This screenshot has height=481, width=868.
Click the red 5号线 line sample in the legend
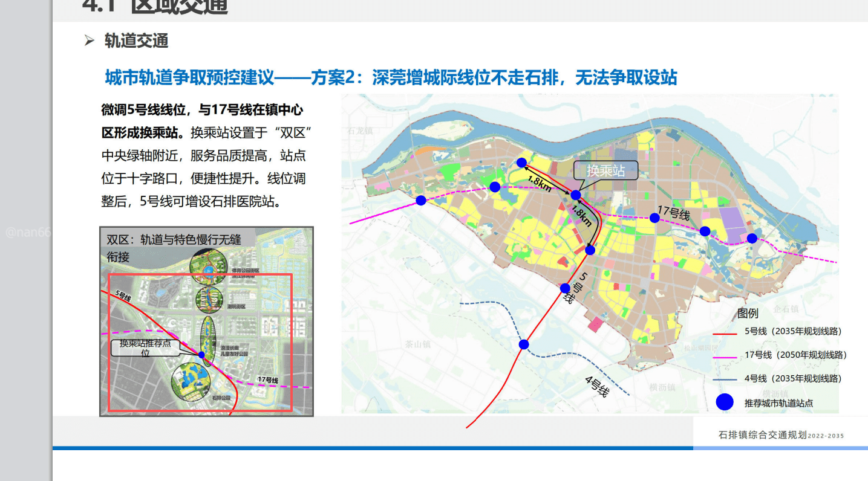pos(724,332)
